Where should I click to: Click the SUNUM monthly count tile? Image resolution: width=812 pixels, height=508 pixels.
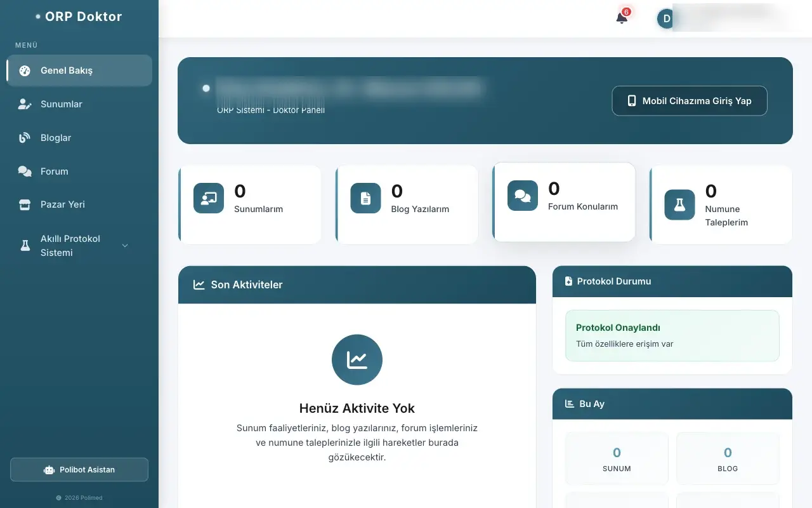(617, 458)
